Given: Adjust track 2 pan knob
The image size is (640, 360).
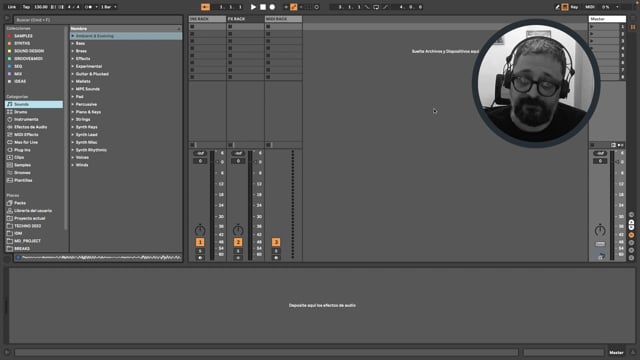Looking at the screenshot, I should coord(238,230).
